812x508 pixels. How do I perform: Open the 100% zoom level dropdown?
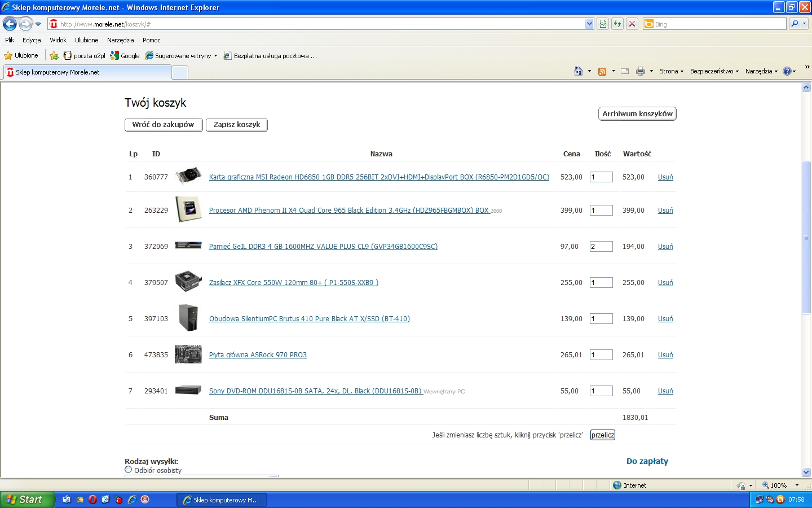(797, 485)
